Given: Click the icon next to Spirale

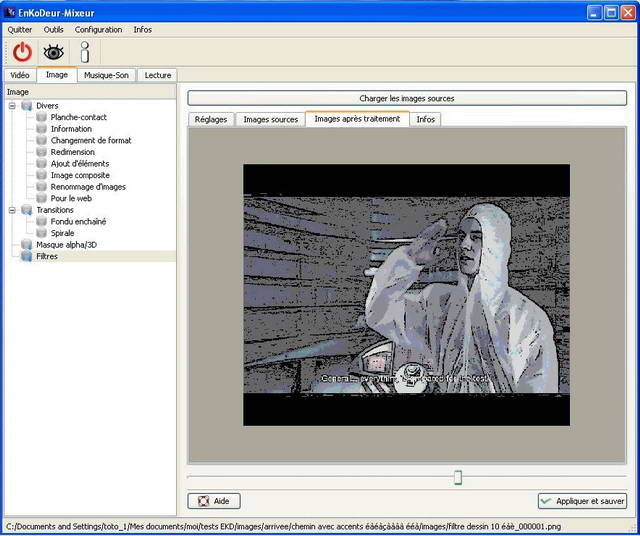Looking at the screenshot, I should [41, 233].
